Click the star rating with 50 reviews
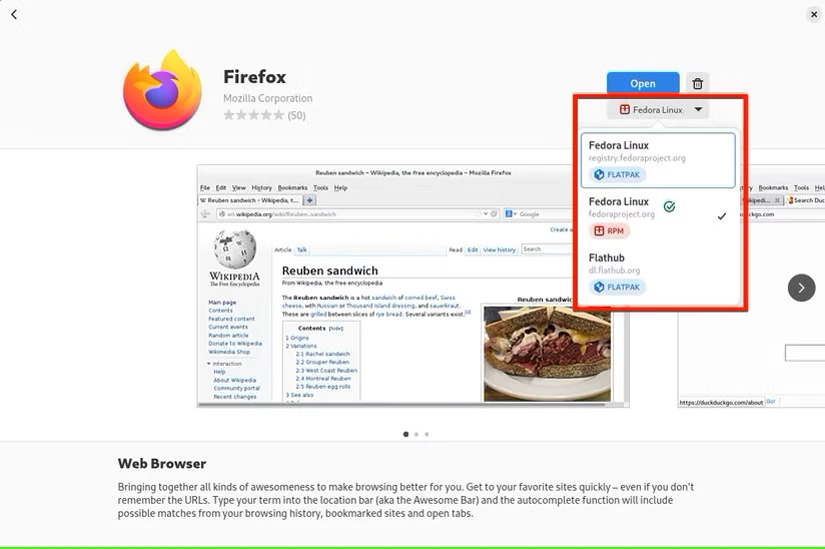This screenshot has width=825, height=549. tap(265, 115)
